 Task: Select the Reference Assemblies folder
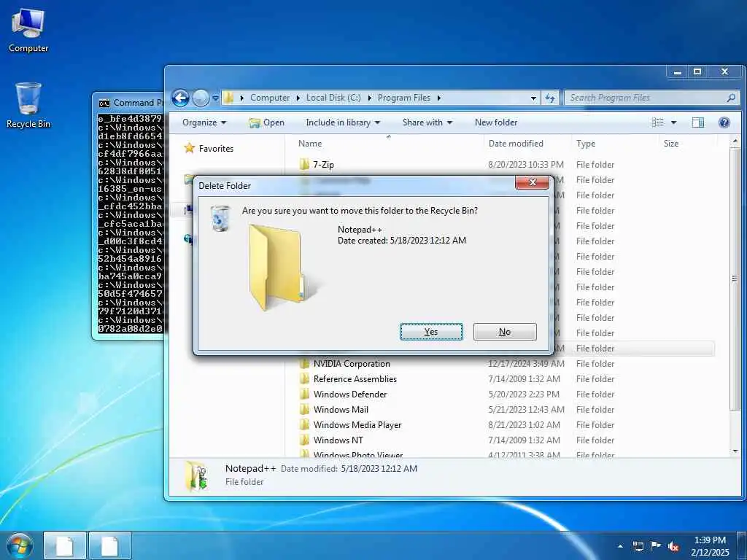pos(355,379)
